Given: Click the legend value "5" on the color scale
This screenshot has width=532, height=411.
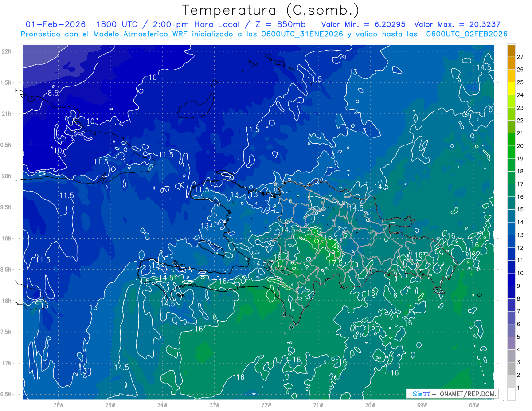Looking at the screenshot, I should pyautogui.click(x=519, y=337).
